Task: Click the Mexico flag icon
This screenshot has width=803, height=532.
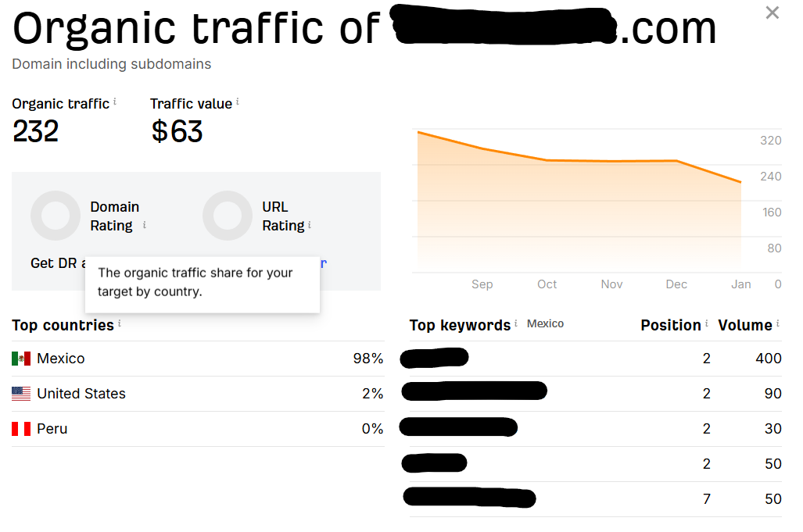Action: tap(21, 359)
